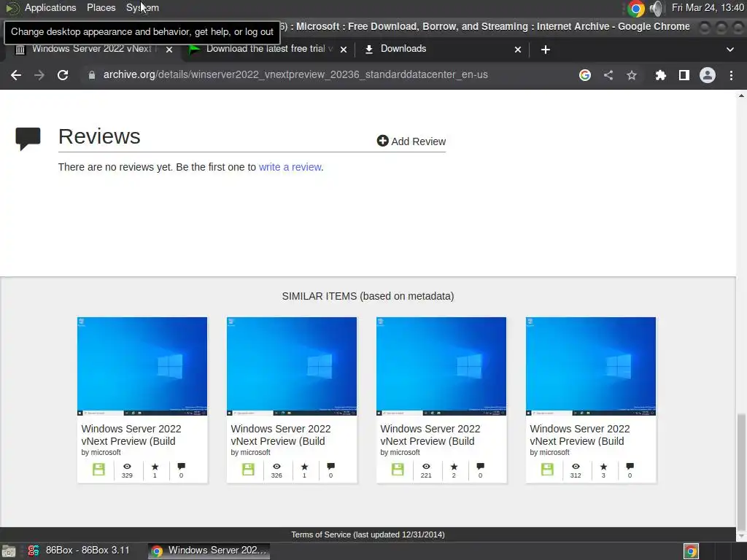Reload the archive.org page
This screenshot has height=560, width=747.
[x=63, y=75]
